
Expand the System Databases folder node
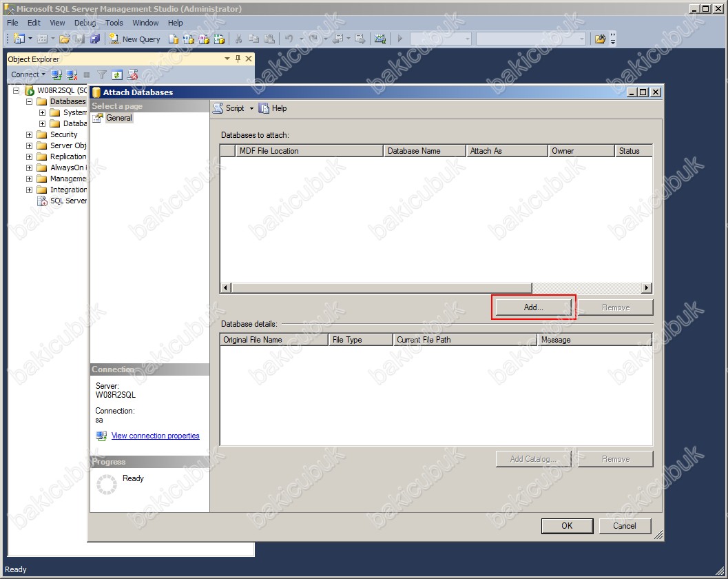[x=42, y=112]
